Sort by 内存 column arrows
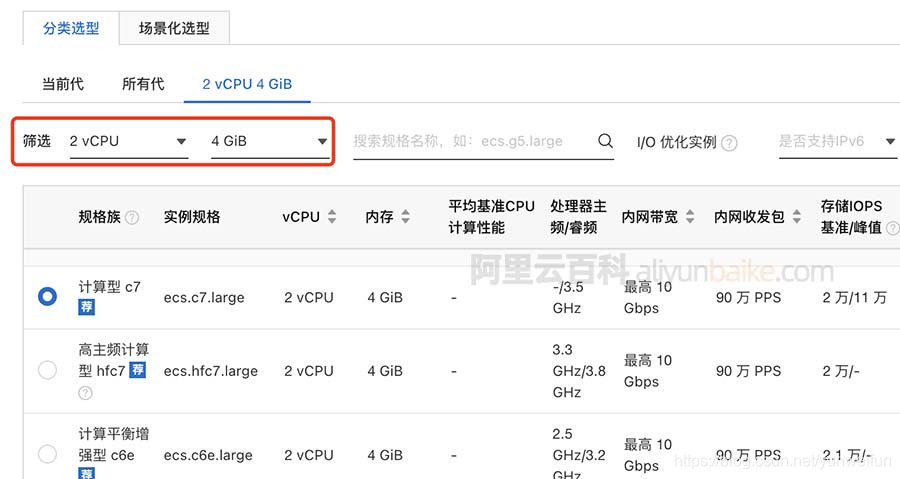 coord(406,217)
